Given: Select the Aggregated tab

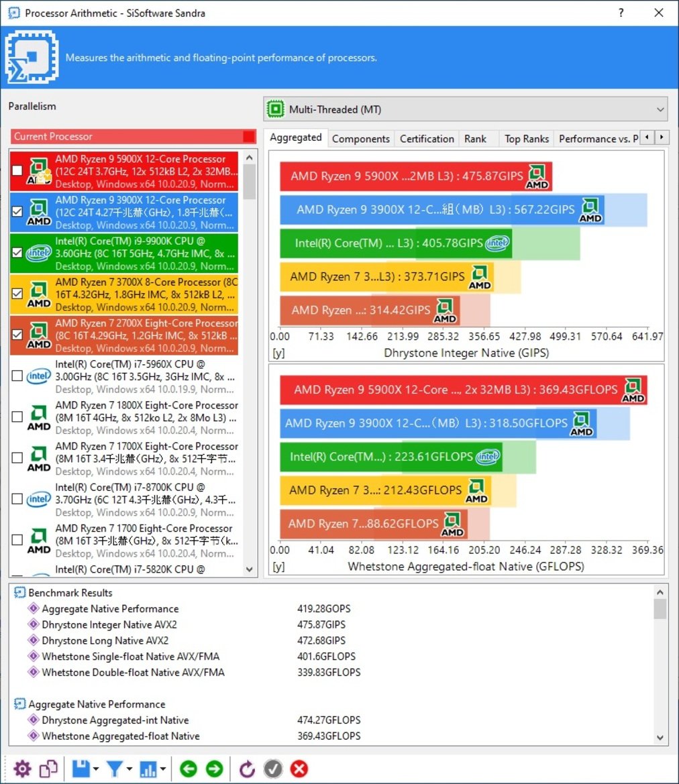Looking at the screenshot, I should tap(296, 137).
